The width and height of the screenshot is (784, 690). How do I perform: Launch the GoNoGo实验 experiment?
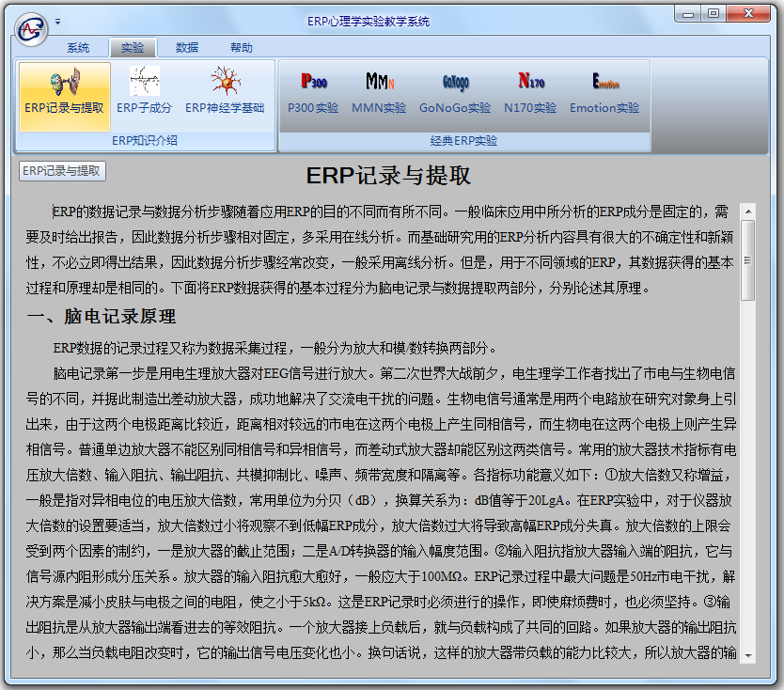pyautogui.click(x=455, y=95)
